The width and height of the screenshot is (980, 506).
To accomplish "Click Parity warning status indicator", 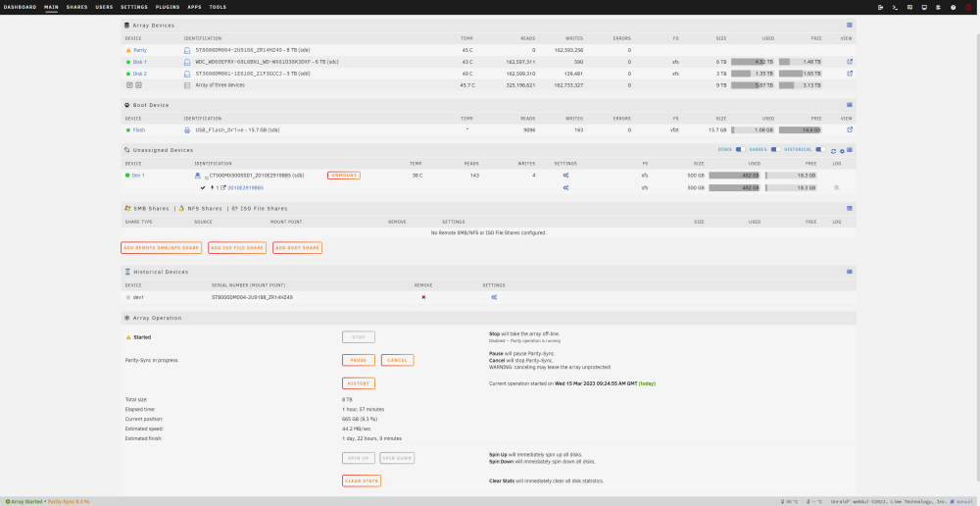I will tap(128, 50).
